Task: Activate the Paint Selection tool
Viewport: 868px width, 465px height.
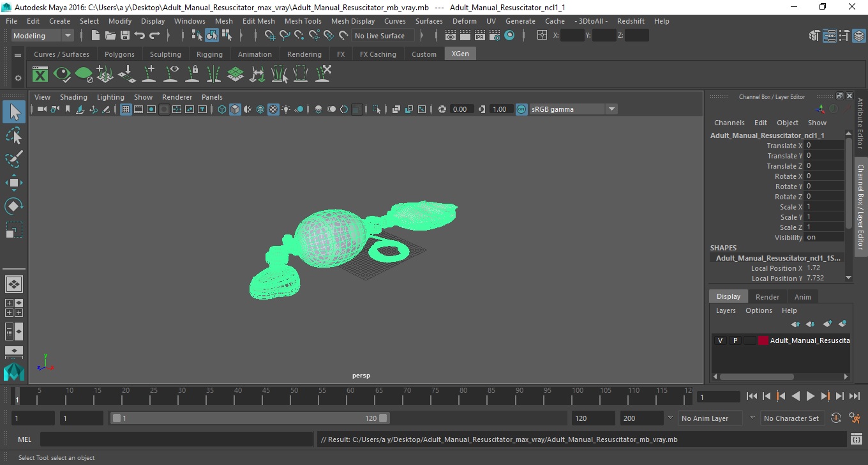Action: pos(14,160)
